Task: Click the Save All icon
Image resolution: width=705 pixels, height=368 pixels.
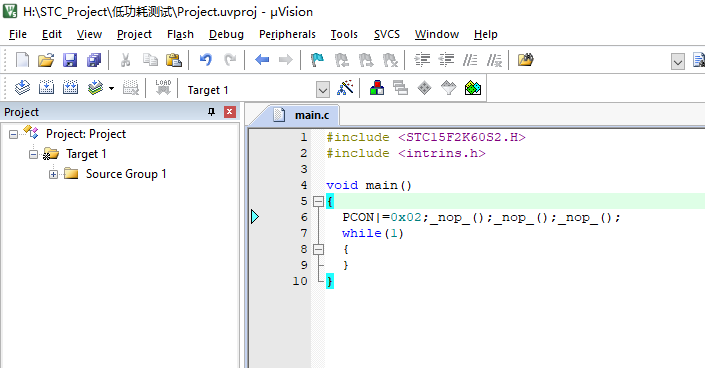Action: pyautogui.click(x=94, y=60)
